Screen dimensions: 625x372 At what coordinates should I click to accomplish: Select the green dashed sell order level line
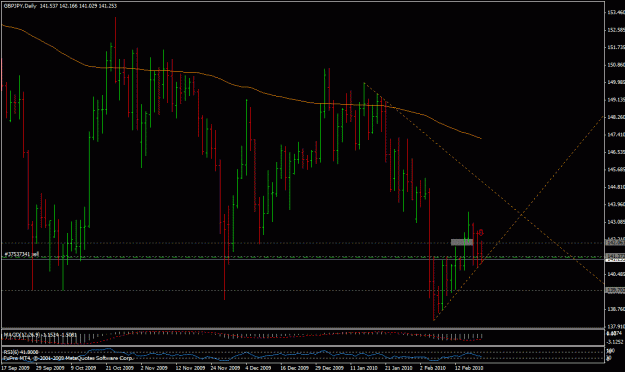(303, 257)
